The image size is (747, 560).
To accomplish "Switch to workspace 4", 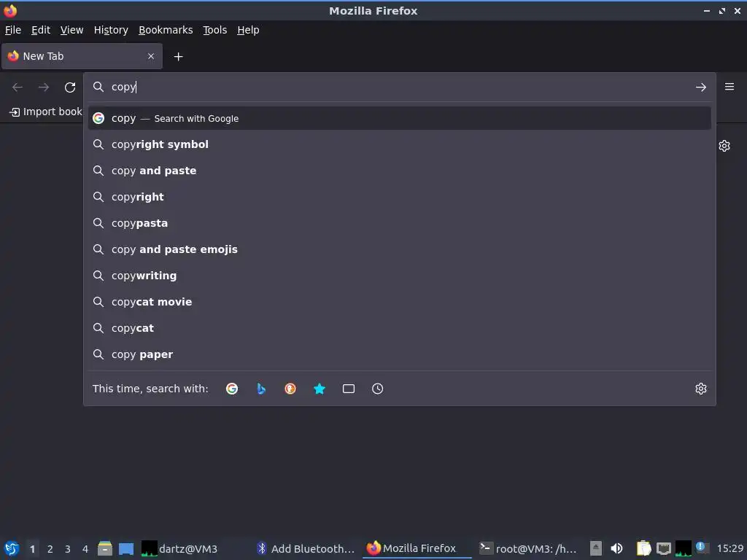I will point(85,549).
